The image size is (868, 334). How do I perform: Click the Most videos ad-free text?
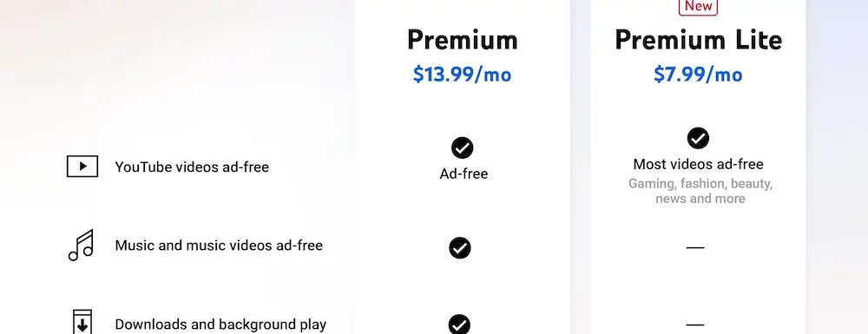point(699,164)
